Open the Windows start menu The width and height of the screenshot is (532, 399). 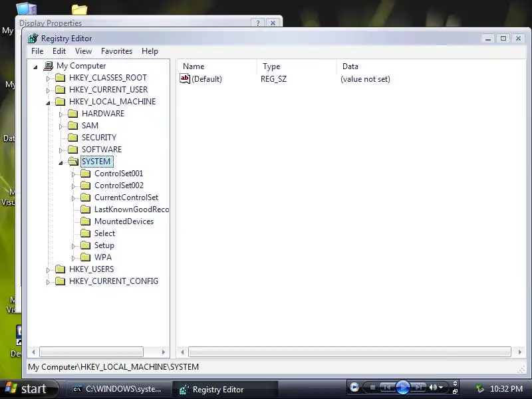29,388
